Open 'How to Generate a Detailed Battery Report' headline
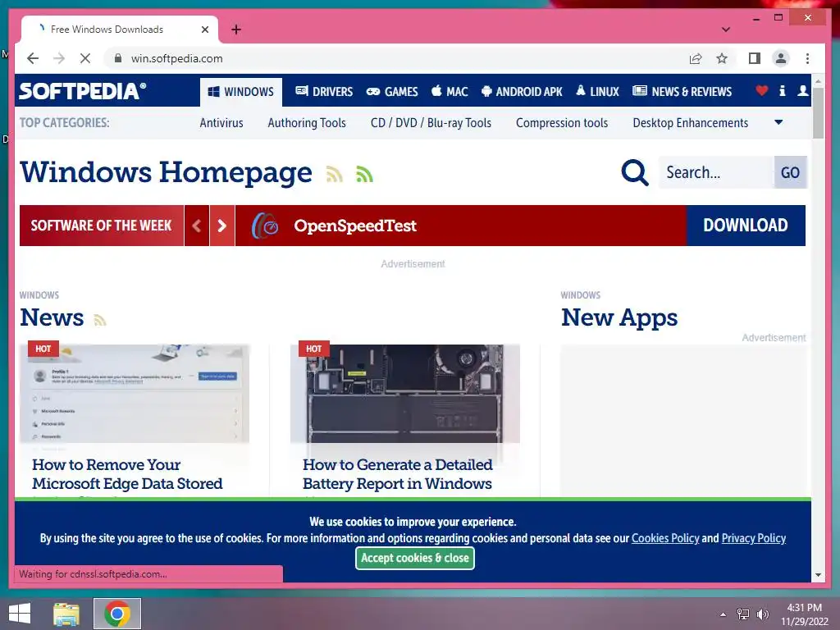This screenshot has height=630, width=840. tap(397, 474)
